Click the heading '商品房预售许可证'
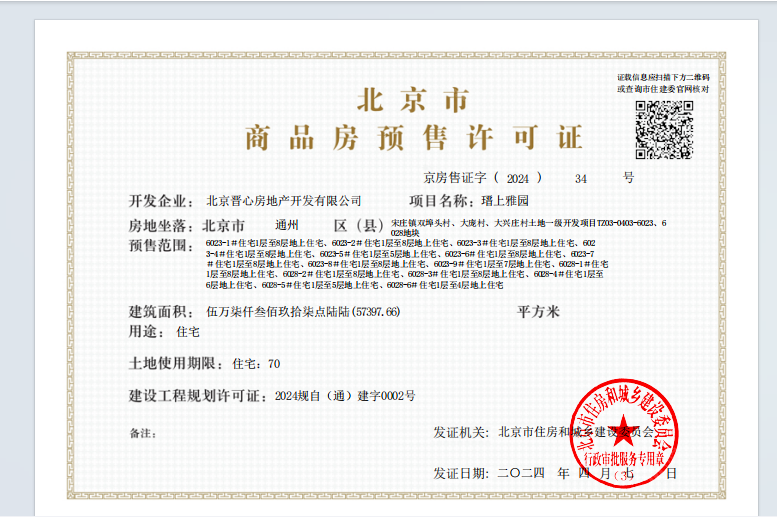Viewport: 777px width, 527px height. point(413,137)
